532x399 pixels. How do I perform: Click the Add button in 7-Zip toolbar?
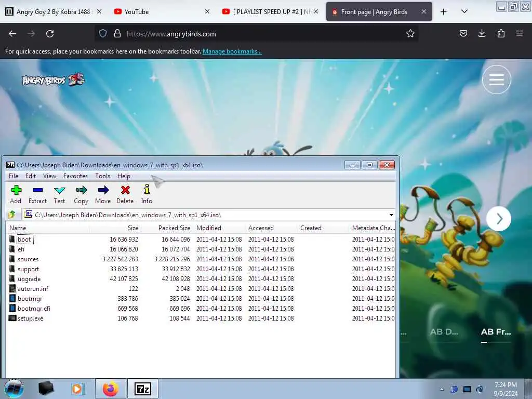click(16, 194)
